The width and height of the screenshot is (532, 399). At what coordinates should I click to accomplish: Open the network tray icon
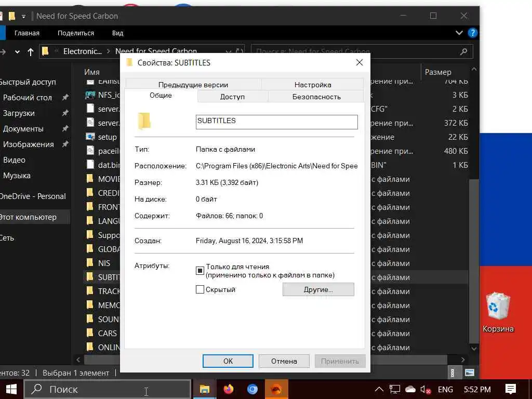point(395,389)
